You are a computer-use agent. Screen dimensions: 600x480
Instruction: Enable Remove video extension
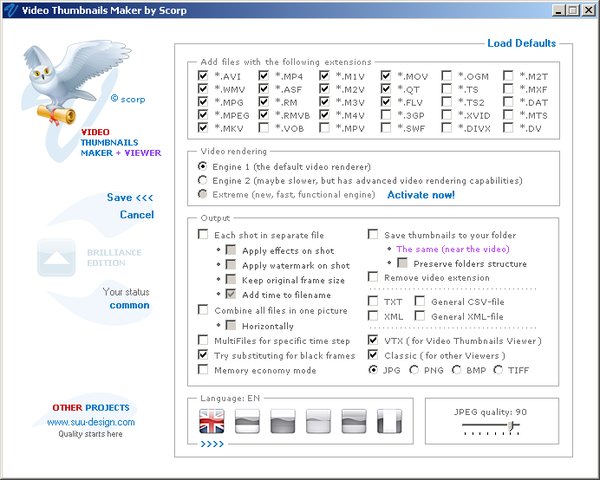click(x=373, y=277)
